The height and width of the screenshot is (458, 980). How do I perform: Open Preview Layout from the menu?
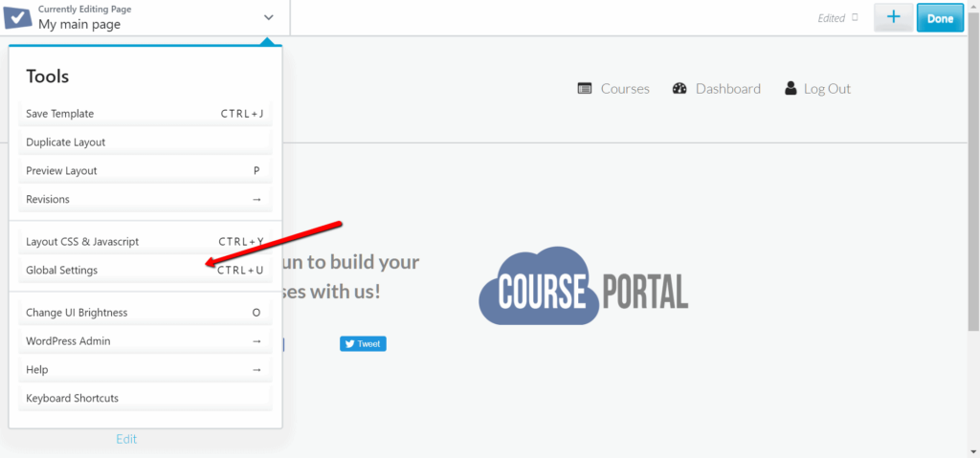point(145,171)
